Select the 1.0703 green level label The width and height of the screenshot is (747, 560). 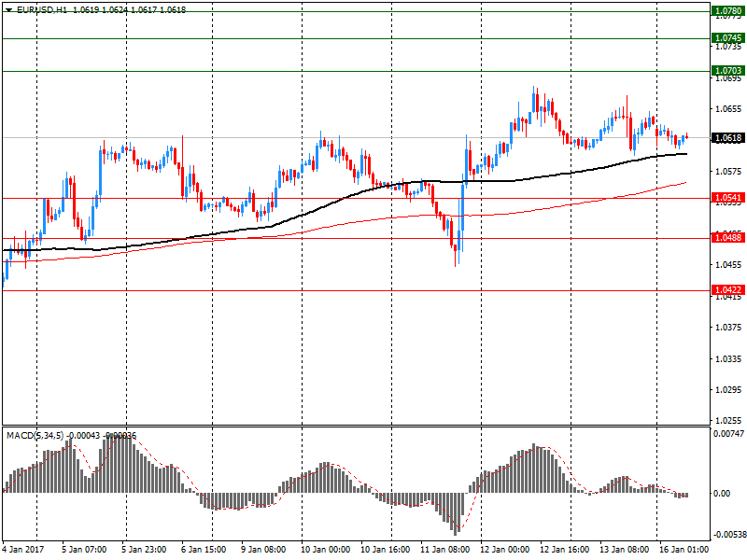coord(728,71)
